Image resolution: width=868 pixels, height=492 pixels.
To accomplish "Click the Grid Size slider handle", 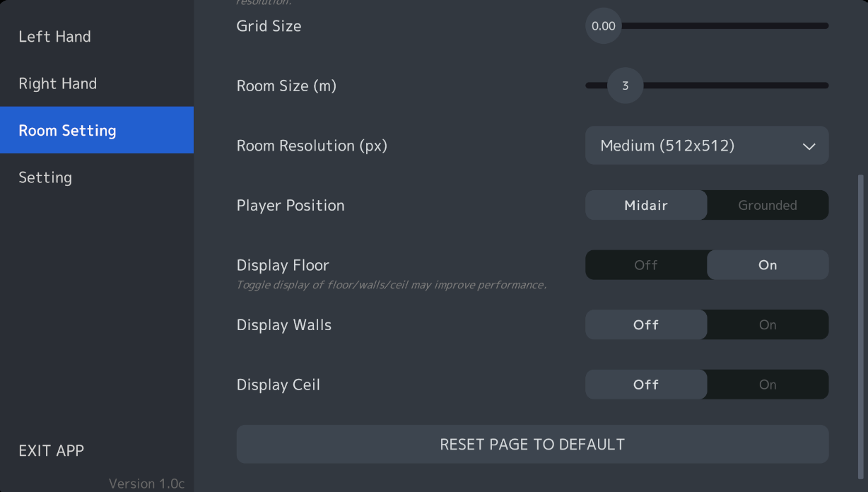I will (604, 26).
